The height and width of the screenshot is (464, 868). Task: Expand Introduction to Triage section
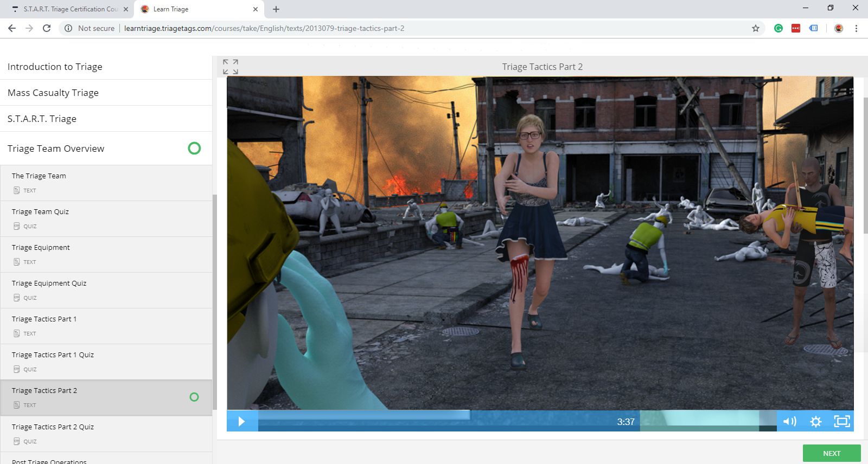click(x=106, y=67)
